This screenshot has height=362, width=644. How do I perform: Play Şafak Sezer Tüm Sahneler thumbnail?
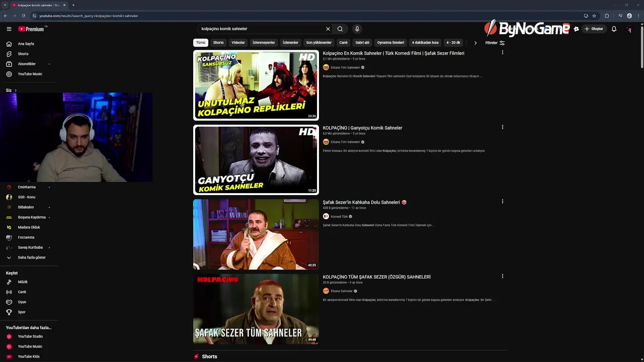pos(256,309)
